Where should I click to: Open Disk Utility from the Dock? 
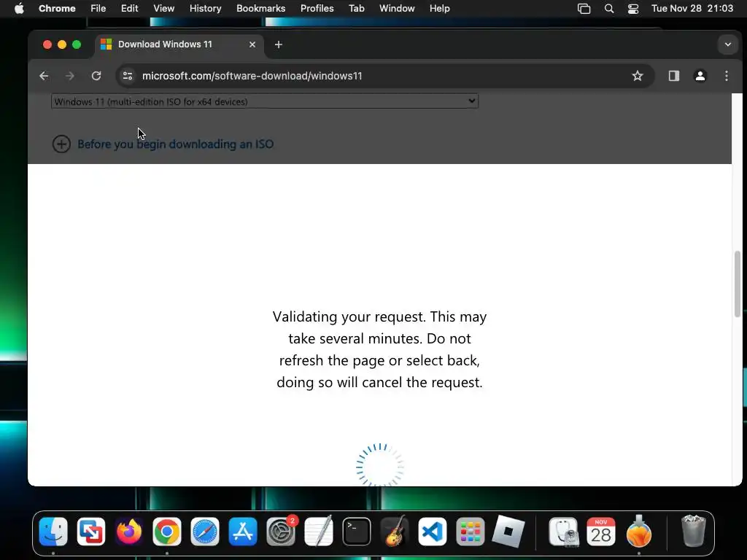[564, 532]
